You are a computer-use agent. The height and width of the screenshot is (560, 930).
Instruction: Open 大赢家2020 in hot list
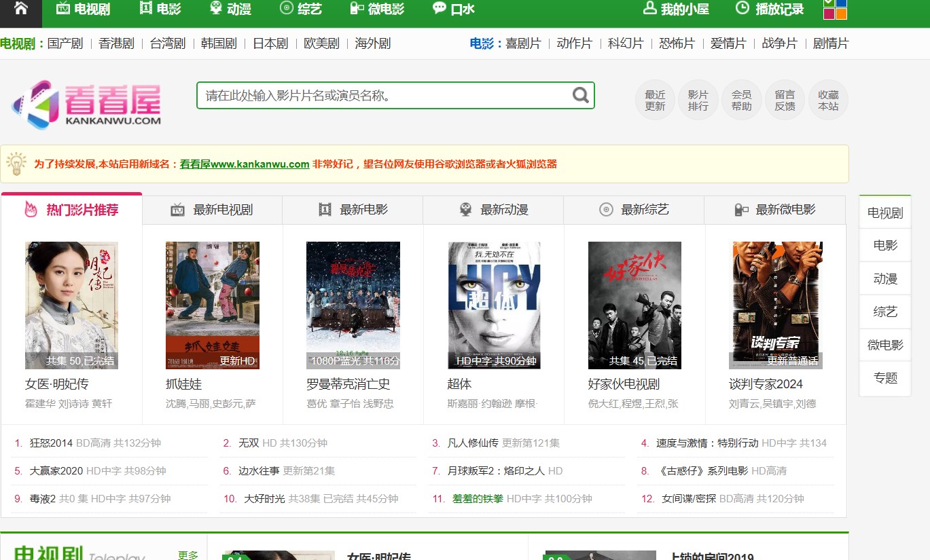(56, 471)
